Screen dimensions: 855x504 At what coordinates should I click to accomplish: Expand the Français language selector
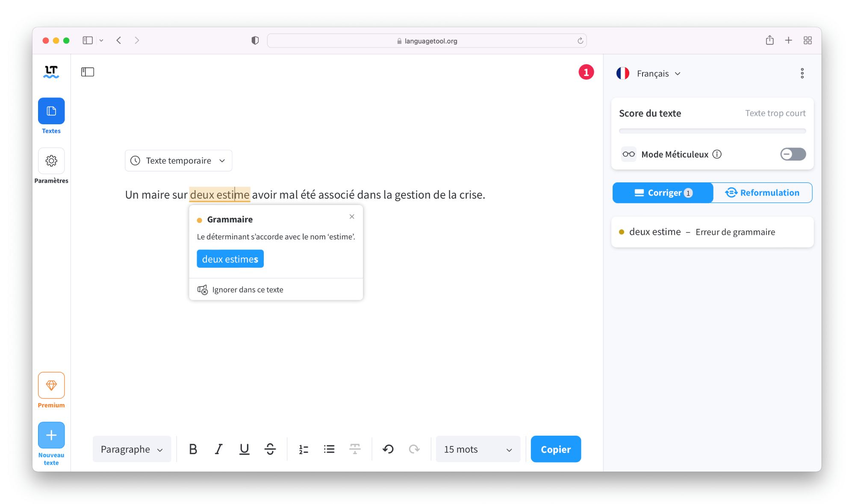point(650,73)
